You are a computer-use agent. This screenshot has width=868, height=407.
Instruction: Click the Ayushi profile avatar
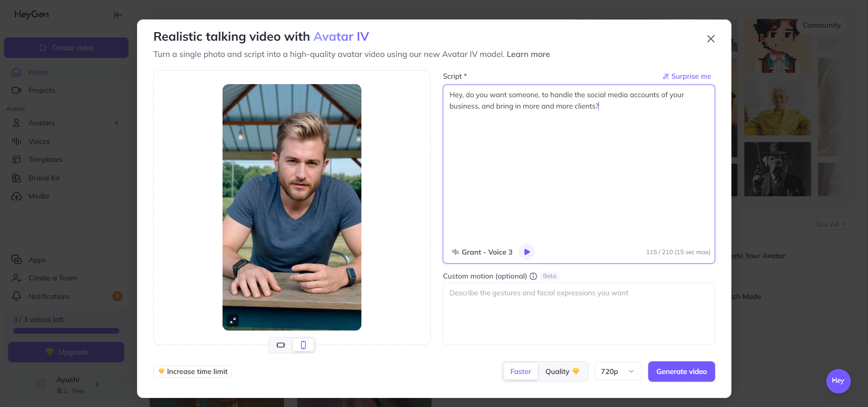[x=41, y=384]
